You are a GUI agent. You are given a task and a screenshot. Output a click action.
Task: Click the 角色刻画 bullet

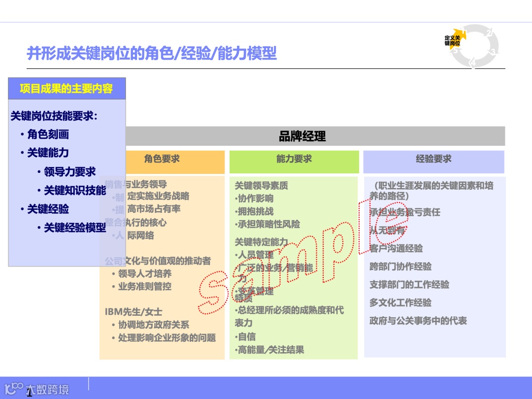click(48, 134)
